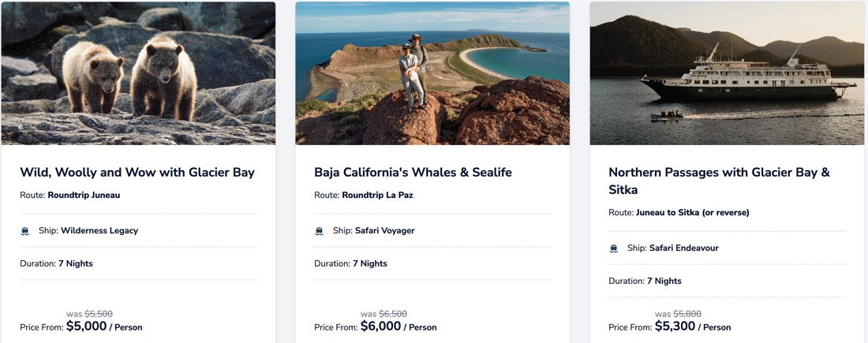Open the cruise ship at dusk photo

click(727, 73)
